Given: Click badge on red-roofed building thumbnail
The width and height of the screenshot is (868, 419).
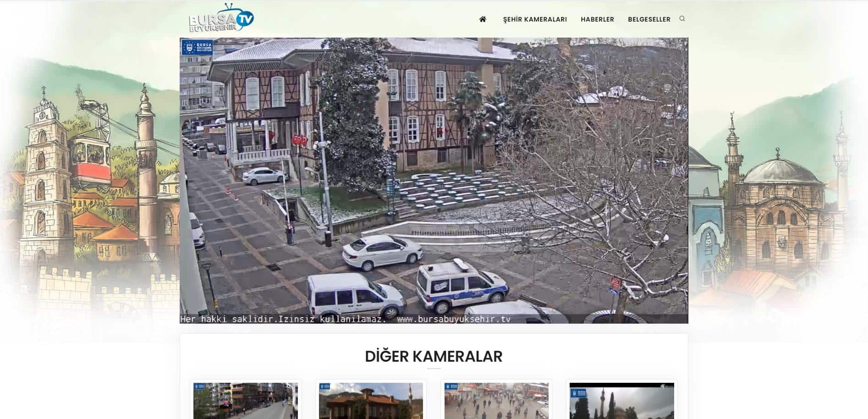Looking at the screenshot, I should (325, 387).
